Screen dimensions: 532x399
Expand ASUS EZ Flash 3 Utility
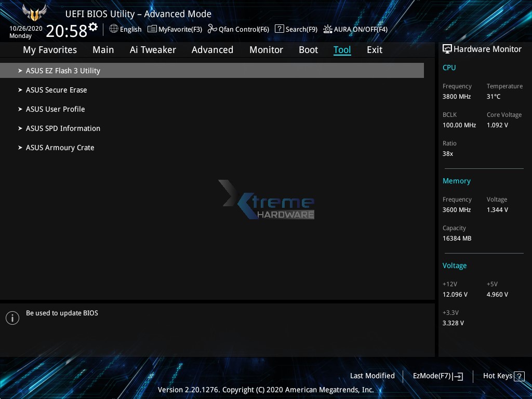pyautogui.click(x=63, y=71)
